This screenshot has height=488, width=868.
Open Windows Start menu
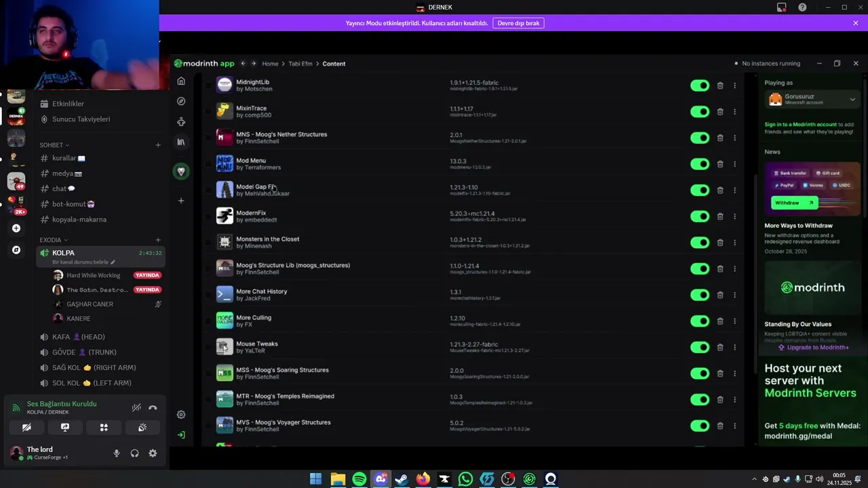[x=316, y=479]
